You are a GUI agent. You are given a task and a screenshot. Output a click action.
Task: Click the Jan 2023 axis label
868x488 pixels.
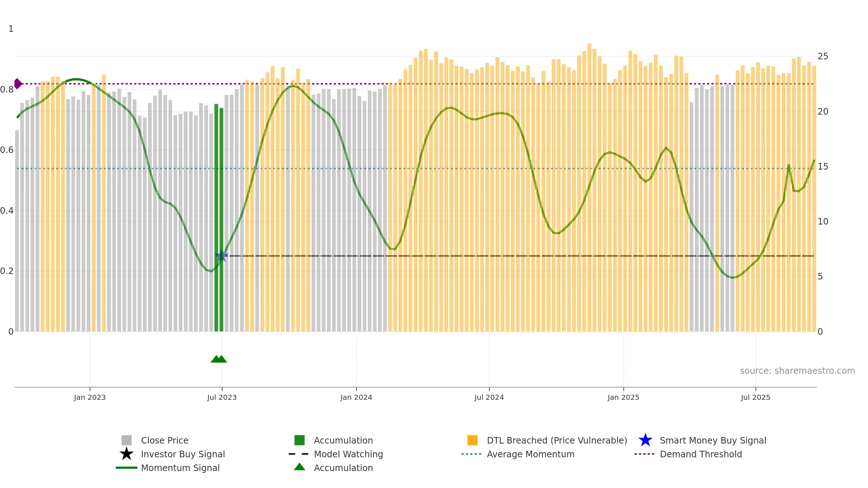pos(90,397)
